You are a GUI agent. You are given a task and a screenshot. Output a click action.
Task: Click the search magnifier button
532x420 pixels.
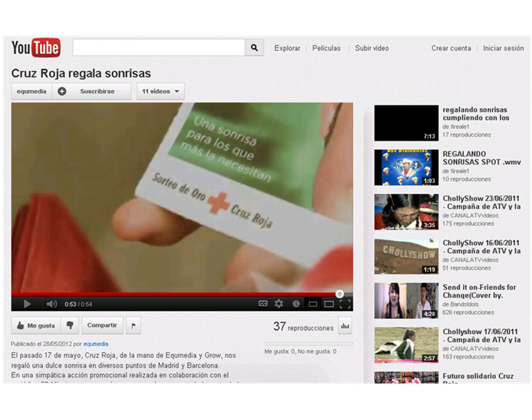pyautogui.click(x=254, y=48)
